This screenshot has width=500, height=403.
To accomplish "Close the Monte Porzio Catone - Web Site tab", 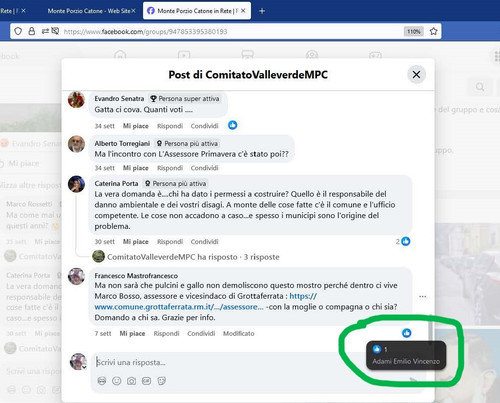I will click(x=133, y=11).
